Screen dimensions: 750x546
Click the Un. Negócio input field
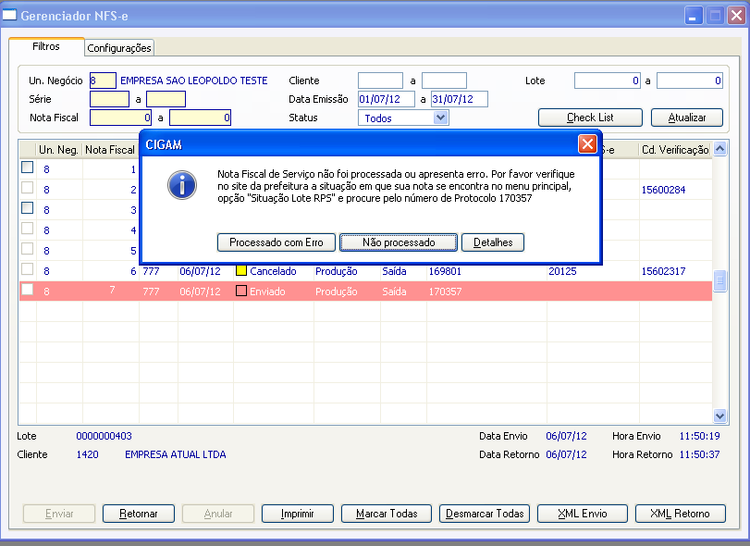103,80
